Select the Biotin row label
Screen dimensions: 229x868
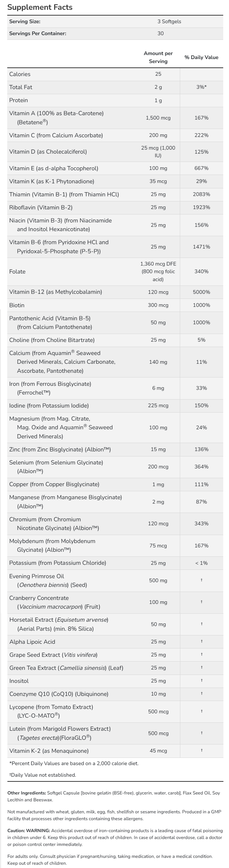coord(17,305)
